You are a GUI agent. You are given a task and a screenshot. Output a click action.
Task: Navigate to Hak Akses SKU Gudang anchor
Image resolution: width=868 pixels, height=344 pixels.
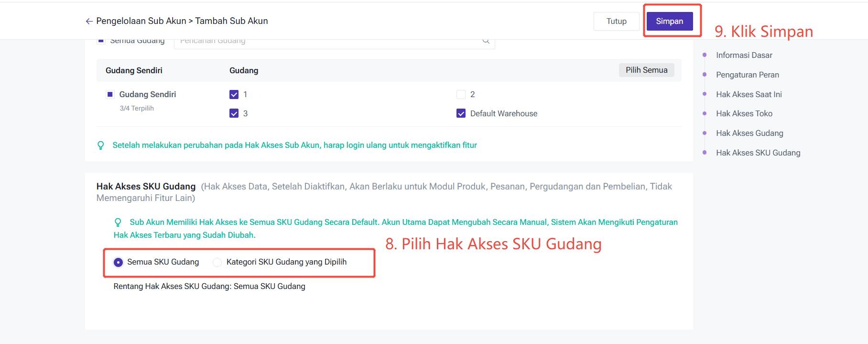click(x=758, y=153)
